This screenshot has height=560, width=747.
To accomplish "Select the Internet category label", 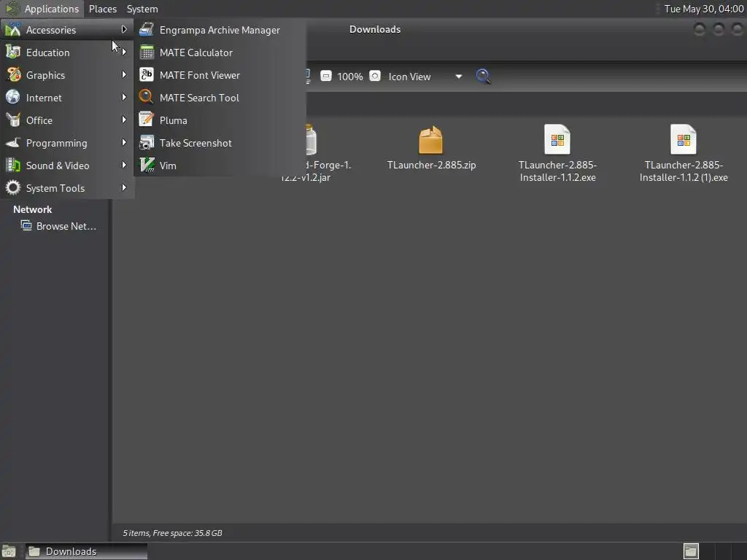I will tap(43, 98).
